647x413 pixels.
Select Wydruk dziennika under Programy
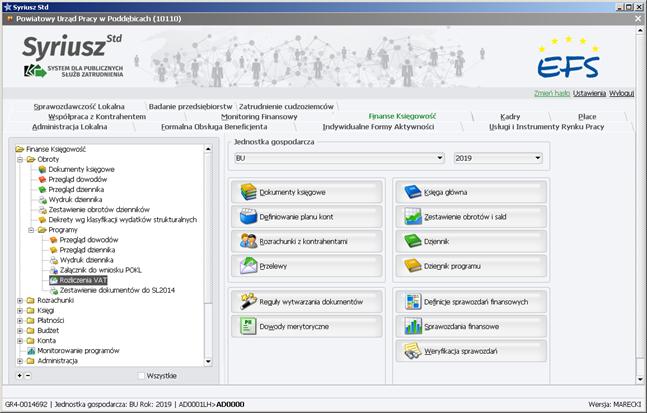(86, 260)
